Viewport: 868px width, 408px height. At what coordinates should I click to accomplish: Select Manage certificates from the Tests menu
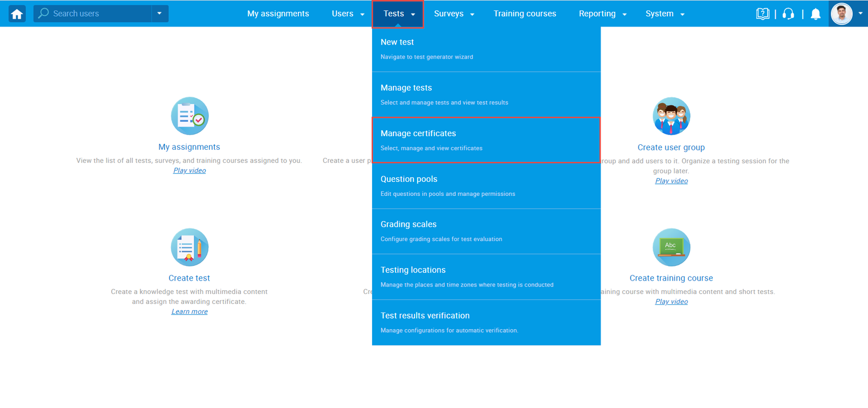486,140
